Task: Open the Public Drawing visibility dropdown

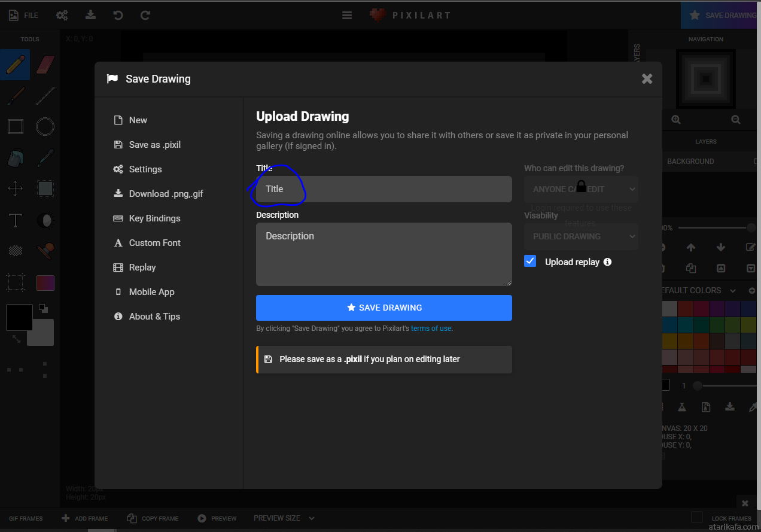Action: coord(581,236)
